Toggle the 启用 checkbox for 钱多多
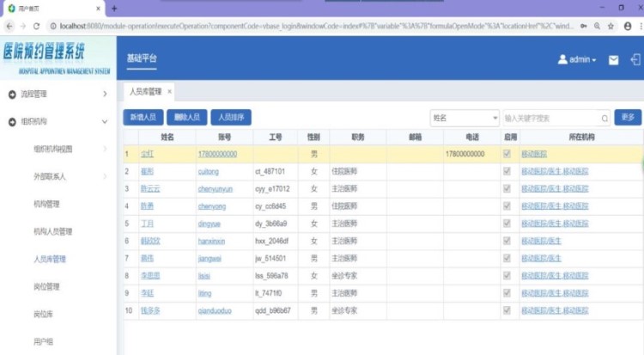Image resolution: width=644 pixels, height=355 pixels. 507,309
